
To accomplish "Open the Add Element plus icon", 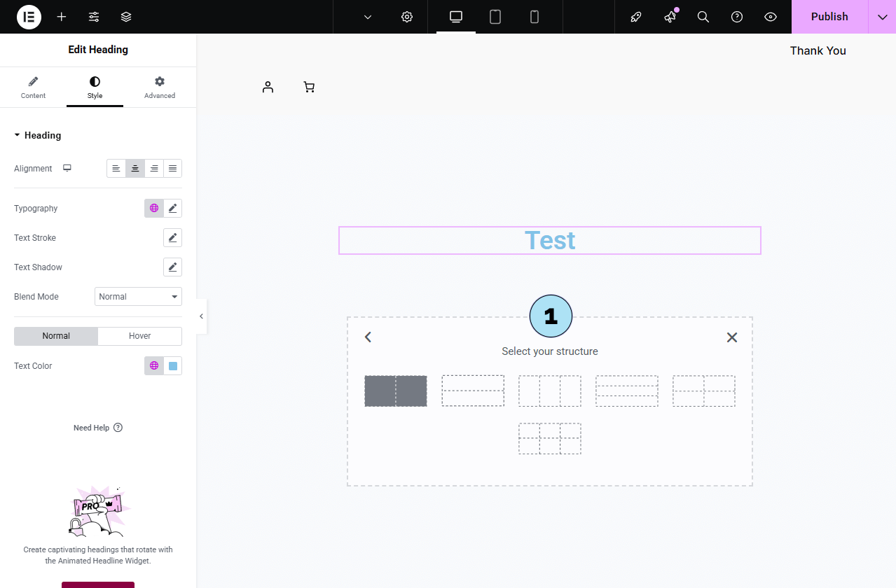I will [62, 17].
